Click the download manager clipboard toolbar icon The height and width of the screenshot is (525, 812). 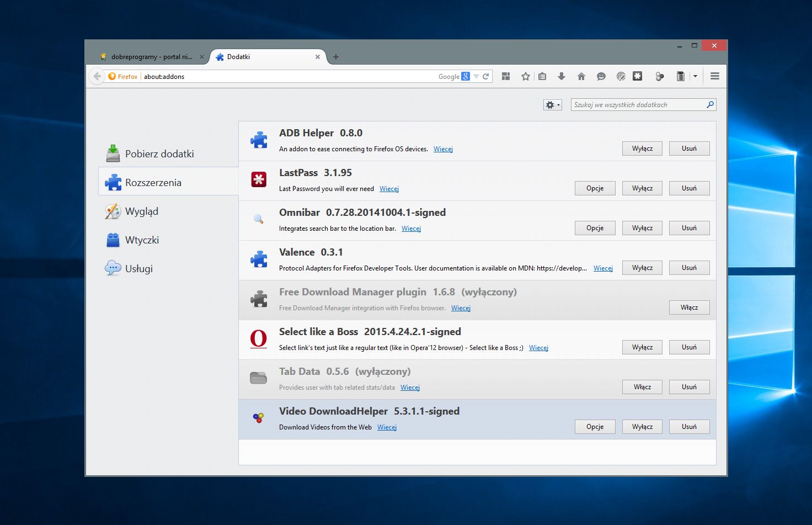[x=681, y=76]
